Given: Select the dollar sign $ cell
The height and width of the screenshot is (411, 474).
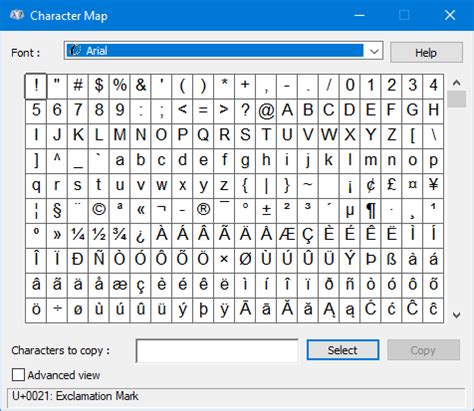Looking at the screenshot, I should point(99,86).
